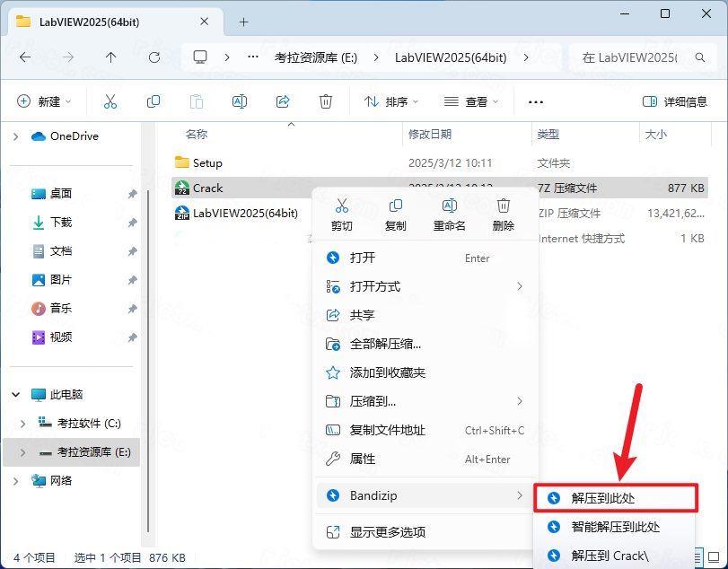
Task: Choose 全部解压缩... in the context menu
Action: [425, 344]
